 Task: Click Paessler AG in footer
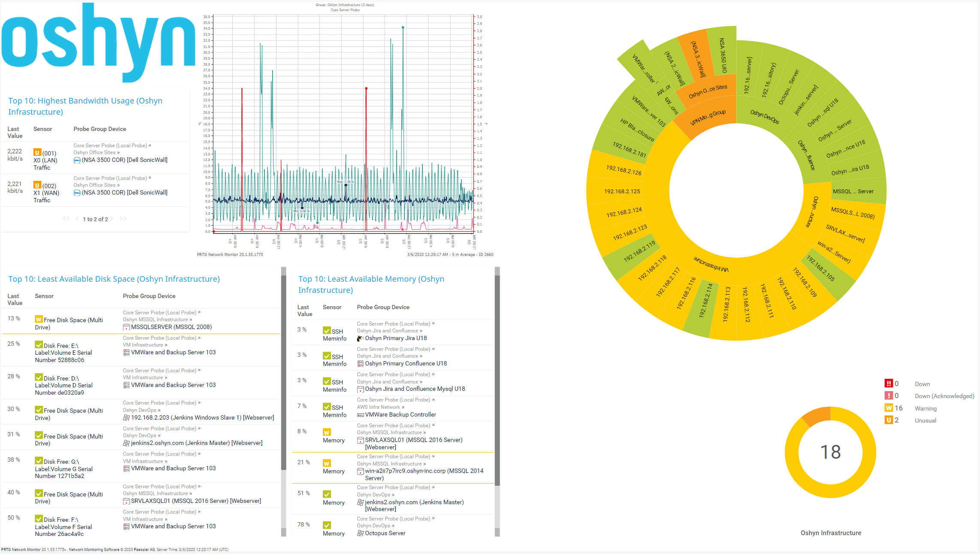pos(144,550)
